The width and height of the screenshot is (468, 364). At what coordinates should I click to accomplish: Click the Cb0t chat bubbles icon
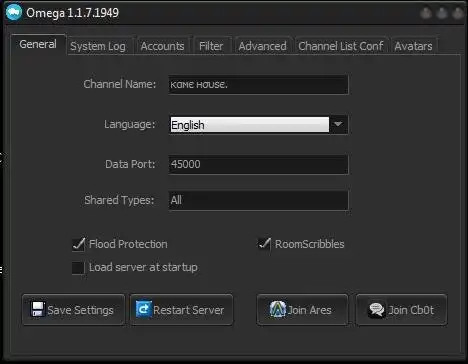coord(377,310)
